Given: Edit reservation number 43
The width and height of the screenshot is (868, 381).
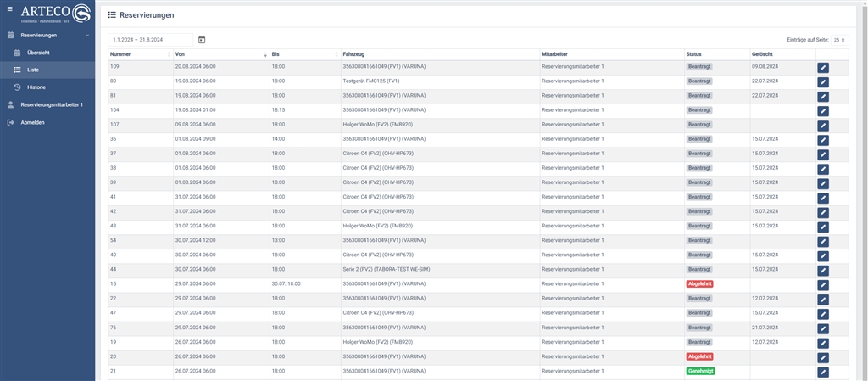Looking at the screenshot, I should 822,227.
